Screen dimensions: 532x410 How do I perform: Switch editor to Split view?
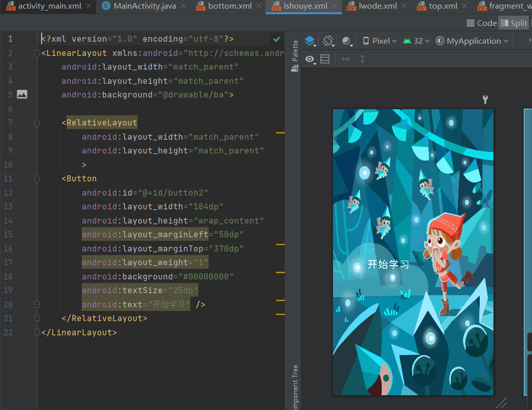click(x=514, y=23)
